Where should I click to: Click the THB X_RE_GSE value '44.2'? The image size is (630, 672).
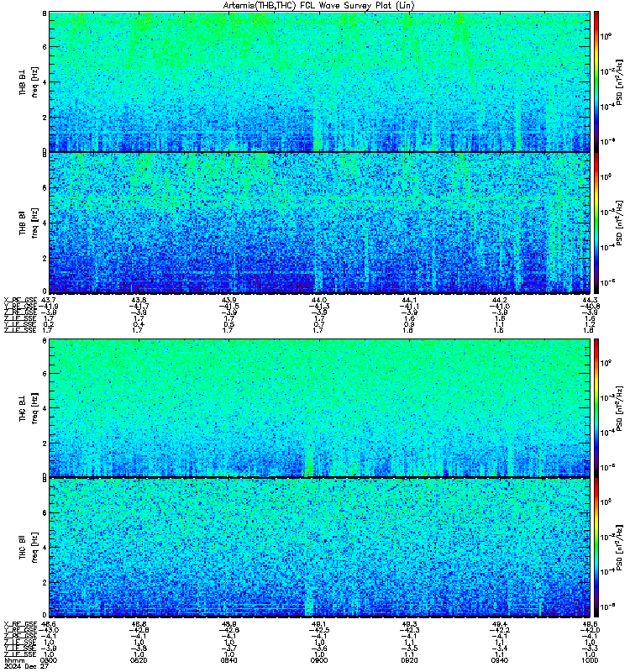500,301
